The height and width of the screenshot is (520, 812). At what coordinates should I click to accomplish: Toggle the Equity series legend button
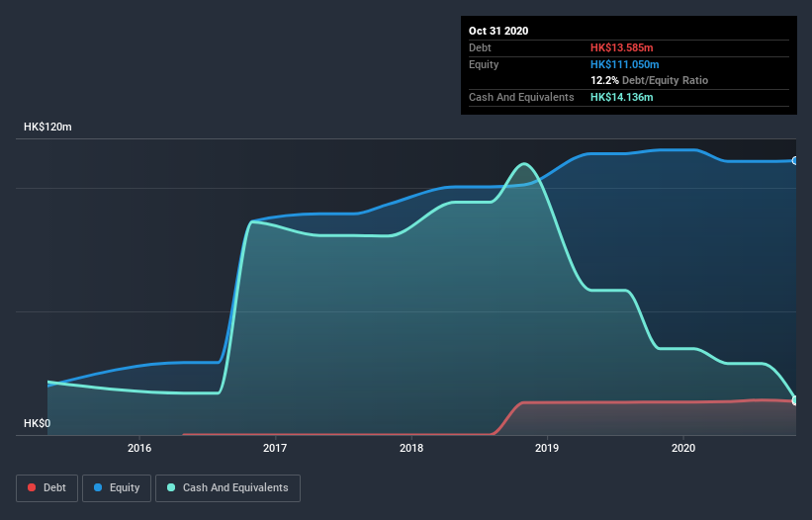click(x=117, y=488)
